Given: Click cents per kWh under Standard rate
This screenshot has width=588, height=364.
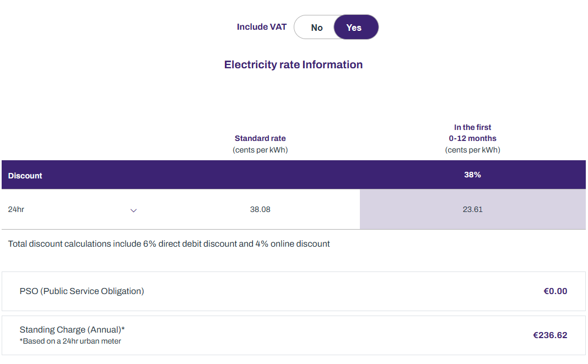Looking at the screenshot, I should [x=260, y=150].
